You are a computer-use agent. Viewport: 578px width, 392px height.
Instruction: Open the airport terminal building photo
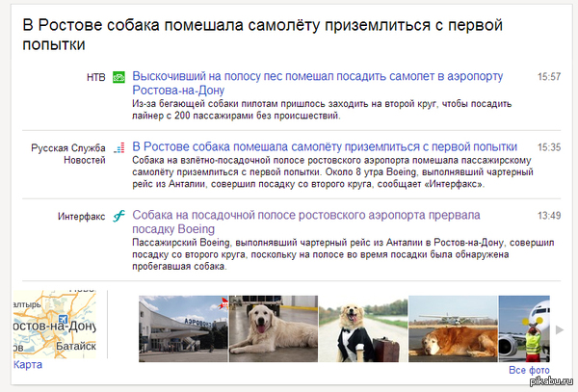181,327
